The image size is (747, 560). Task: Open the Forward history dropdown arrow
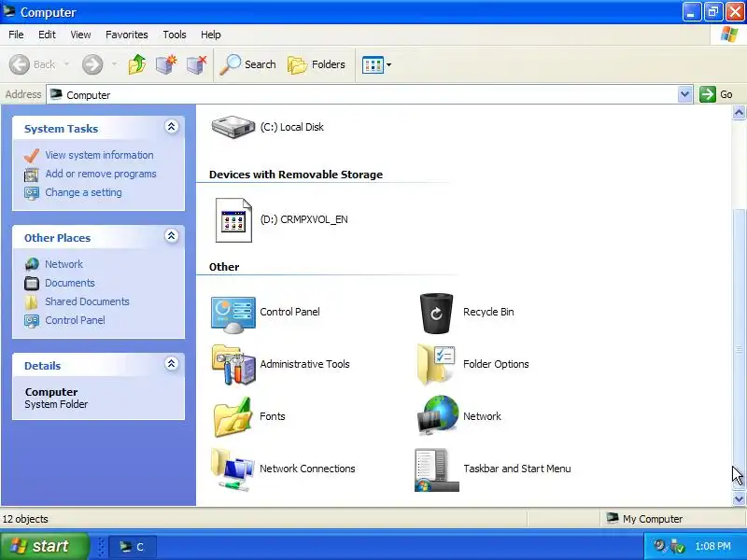(114, 64)
